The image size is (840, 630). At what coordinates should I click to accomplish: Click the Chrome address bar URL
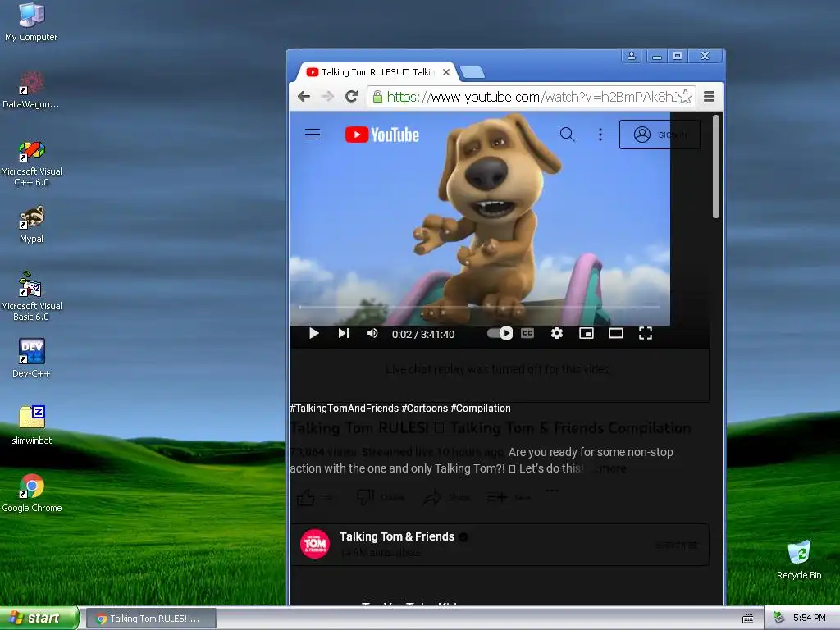(531, 97)
